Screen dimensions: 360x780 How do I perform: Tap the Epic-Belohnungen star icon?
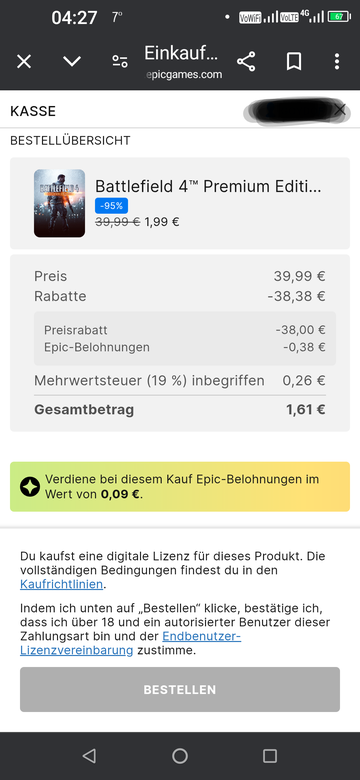(30, 487)
